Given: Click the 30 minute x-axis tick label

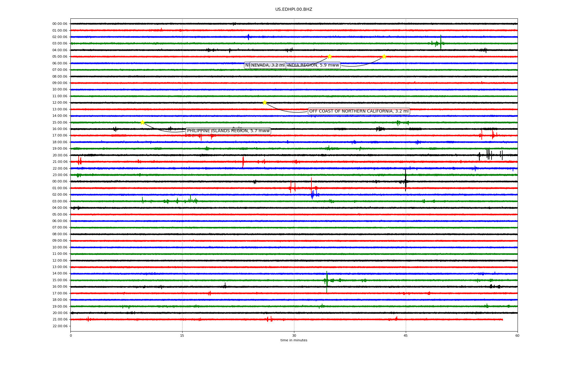Looking at the screenshot, I should (294, 335).
